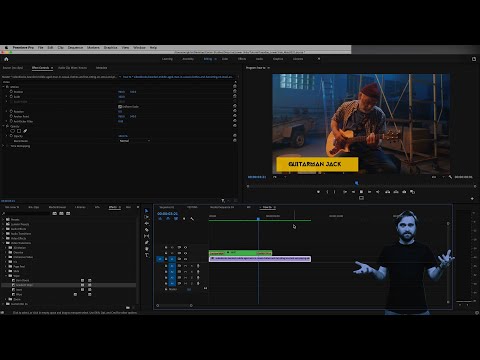Step forward one frame in Program monitor
The width and height of the screenshot is (480, 360).
pyautogui.click(x=370, y=192)
